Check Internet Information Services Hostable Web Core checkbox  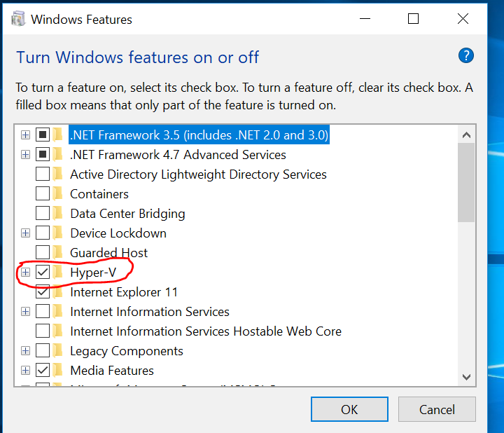[43, 331]
